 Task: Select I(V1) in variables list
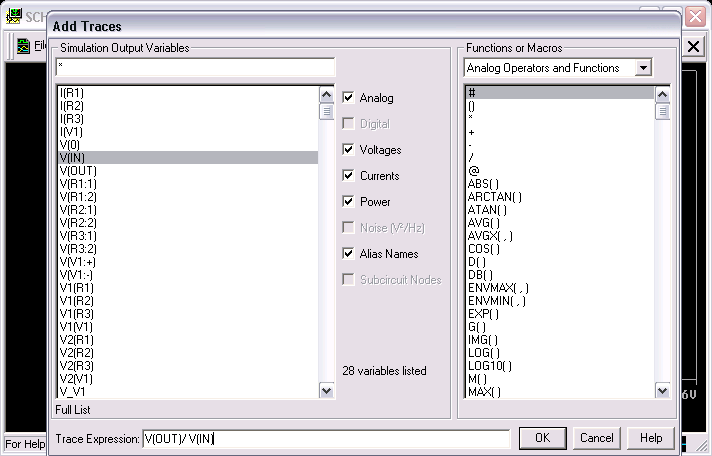click(x=188, y=132)
